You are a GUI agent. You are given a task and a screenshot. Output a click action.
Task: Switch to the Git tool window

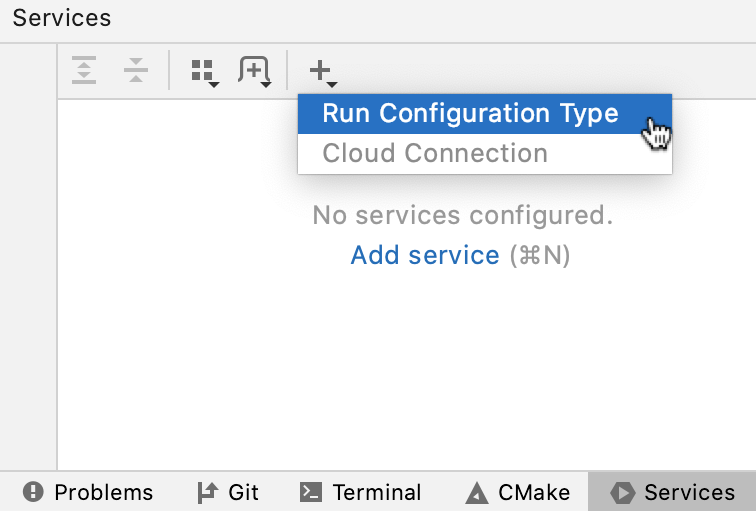[228, 492]
